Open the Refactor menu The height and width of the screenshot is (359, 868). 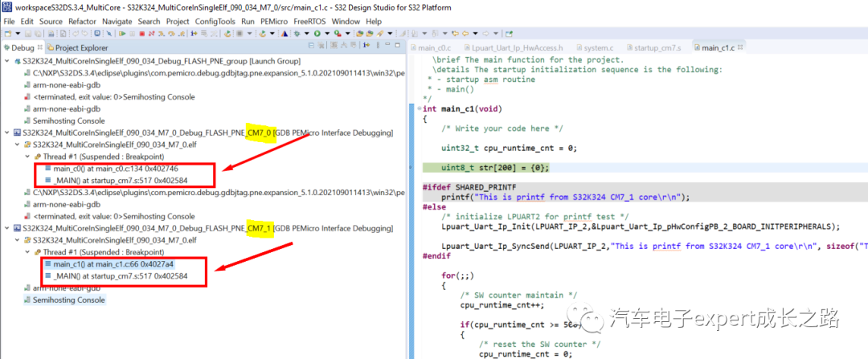pos(82,21)
